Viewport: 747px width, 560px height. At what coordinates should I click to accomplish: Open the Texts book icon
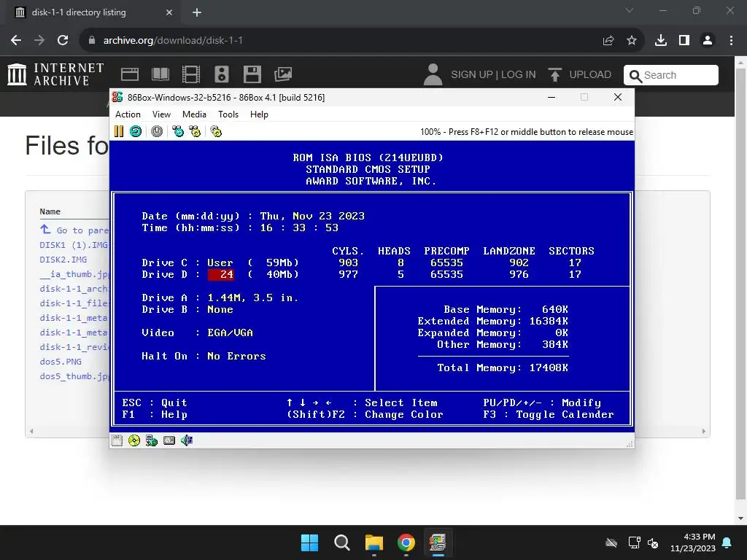tap(160, 74)
